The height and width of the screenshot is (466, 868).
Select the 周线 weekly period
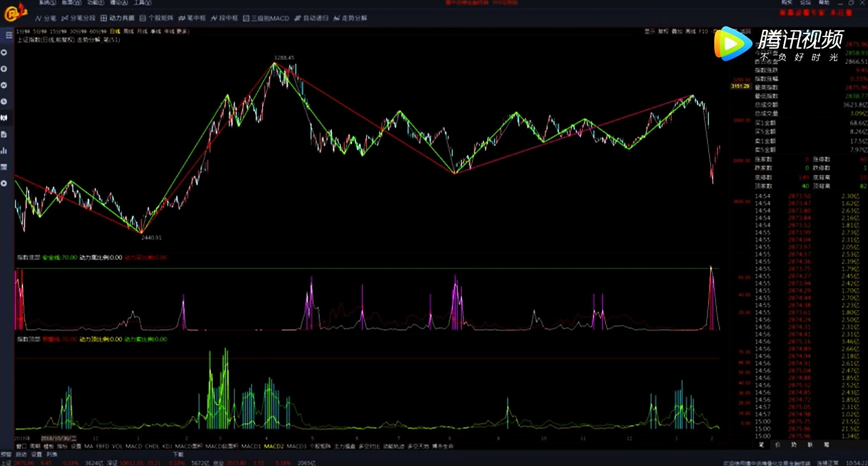click(x=128, y=31)
